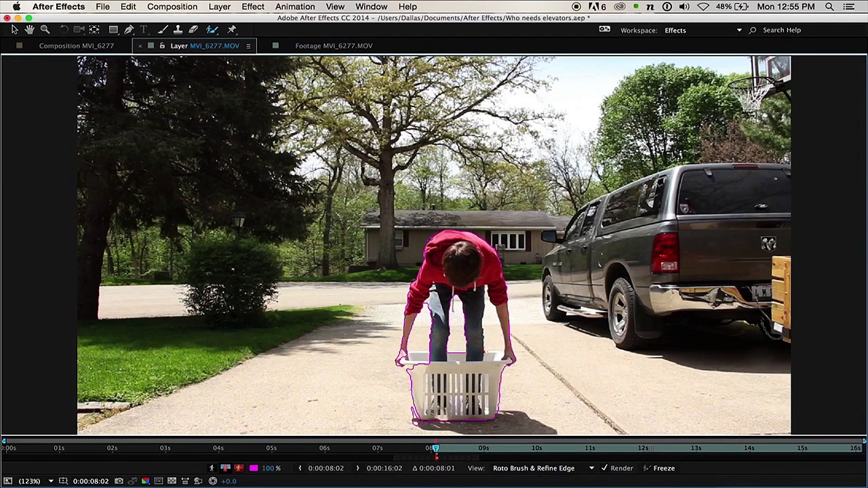Click the Always Preview This View icon

(8, 481)
